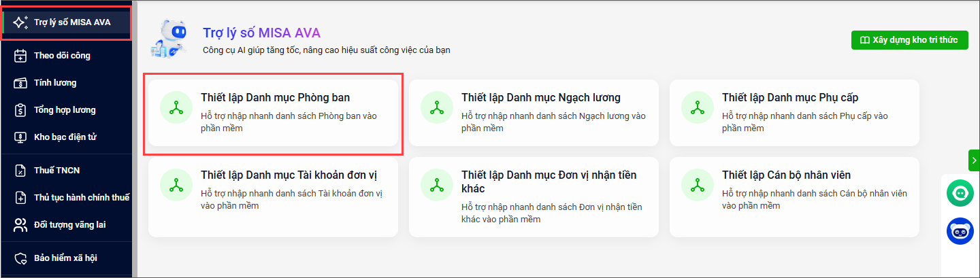Open the green chatbot assistant icon
This screenshot has height=278, width=980.
[960, 194]
